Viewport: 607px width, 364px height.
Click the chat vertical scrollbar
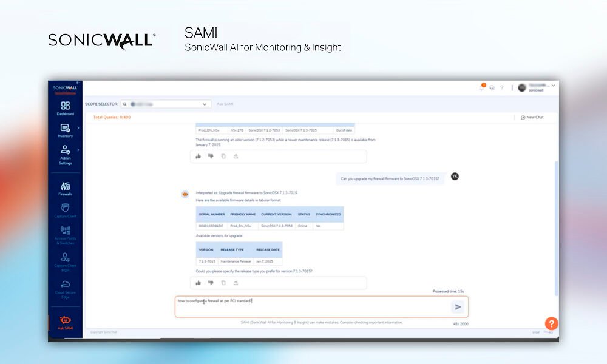(557, 228)
